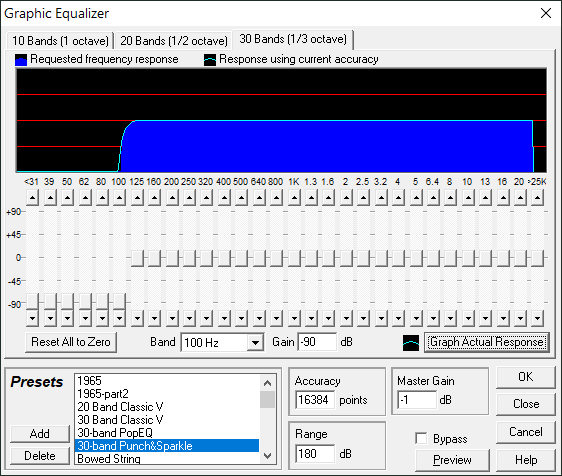
Task: Click the 62 Hz slider thumb near -90
Action: 85,301
